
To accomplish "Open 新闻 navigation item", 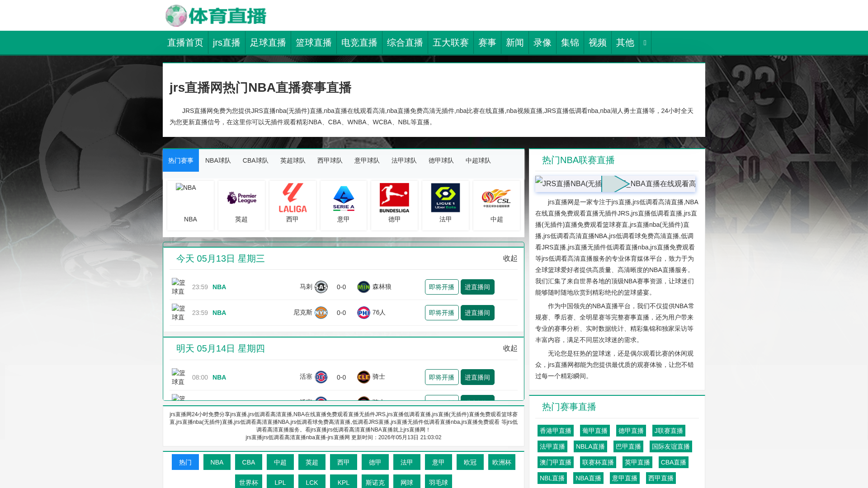I will pos(515,42).
